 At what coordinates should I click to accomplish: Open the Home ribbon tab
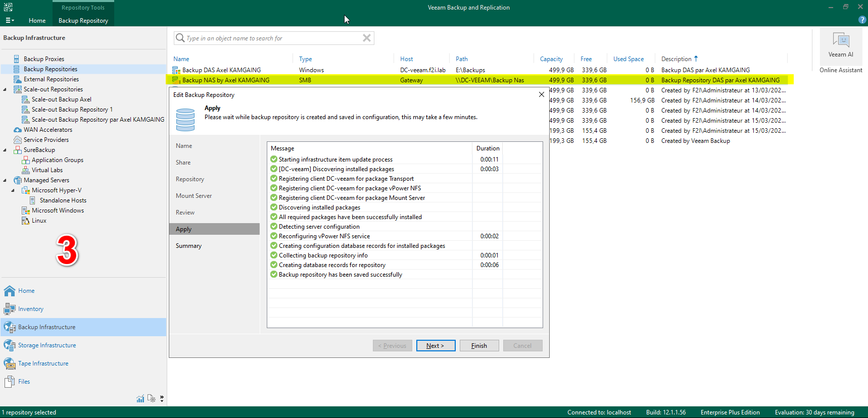[37, 21]
